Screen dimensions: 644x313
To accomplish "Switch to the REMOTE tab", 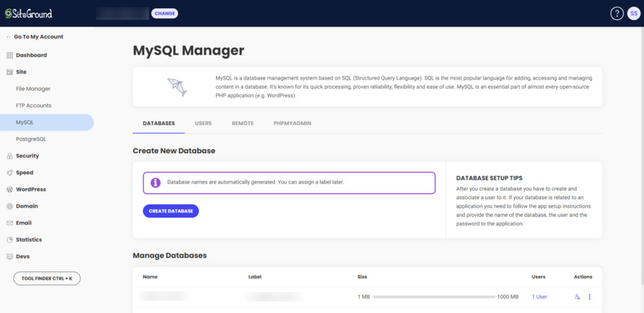I will [242, 124].
